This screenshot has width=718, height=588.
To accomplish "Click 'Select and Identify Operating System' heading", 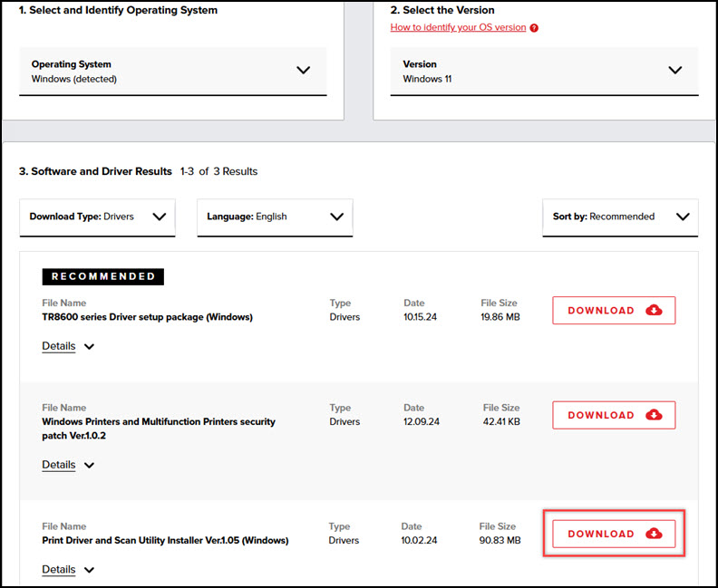I will click(118, 11).
